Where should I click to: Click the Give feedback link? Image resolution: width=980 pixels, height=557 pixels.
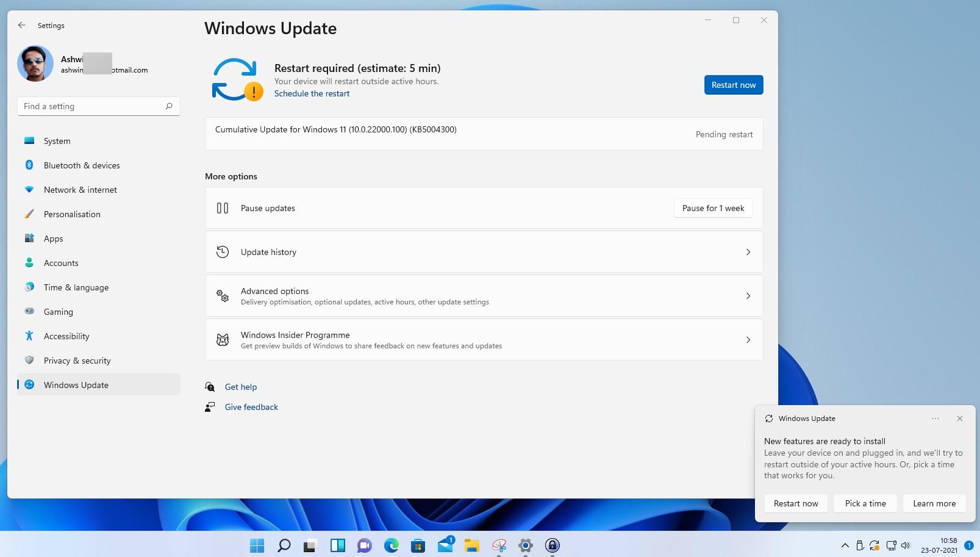251,407
